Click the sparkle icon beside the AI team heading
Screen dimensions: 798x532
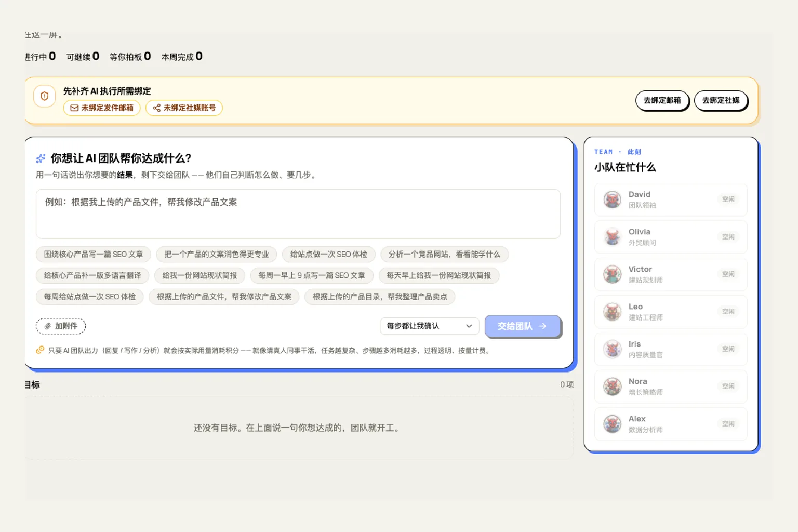41,158
